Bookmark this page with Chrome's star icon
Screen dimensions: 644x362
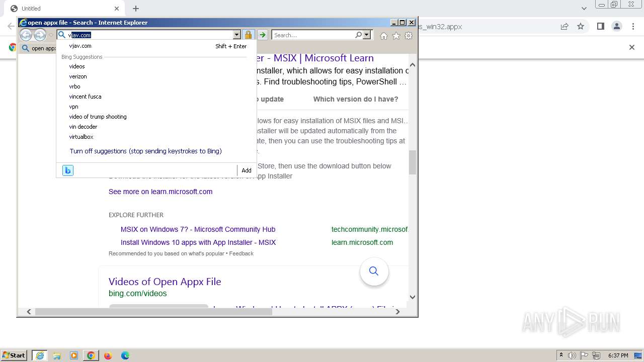click(581, 26)
